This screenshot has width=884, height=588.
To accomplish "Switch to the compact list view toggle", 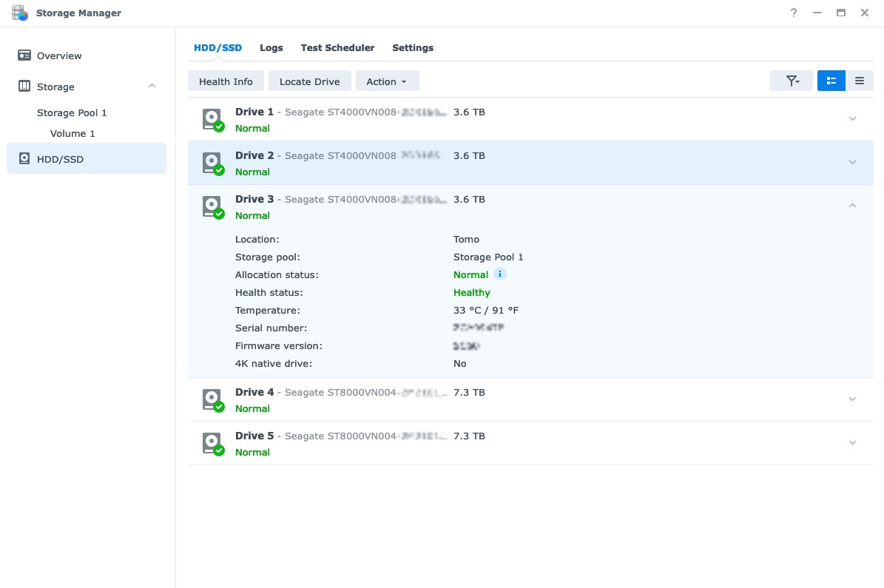I will point(860,81).
